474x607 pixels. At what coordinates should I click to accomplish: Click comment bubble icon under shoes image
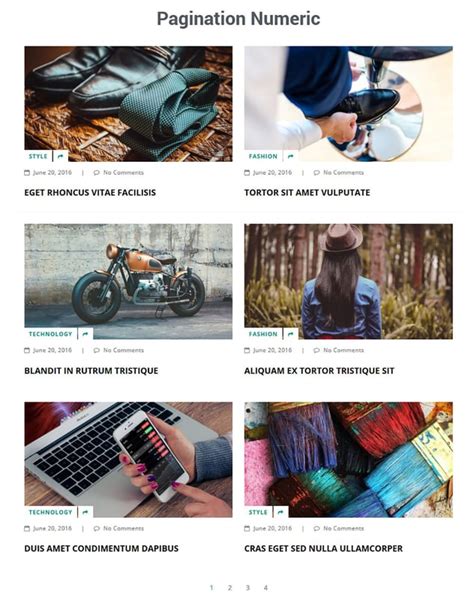[x=96, y=173]
